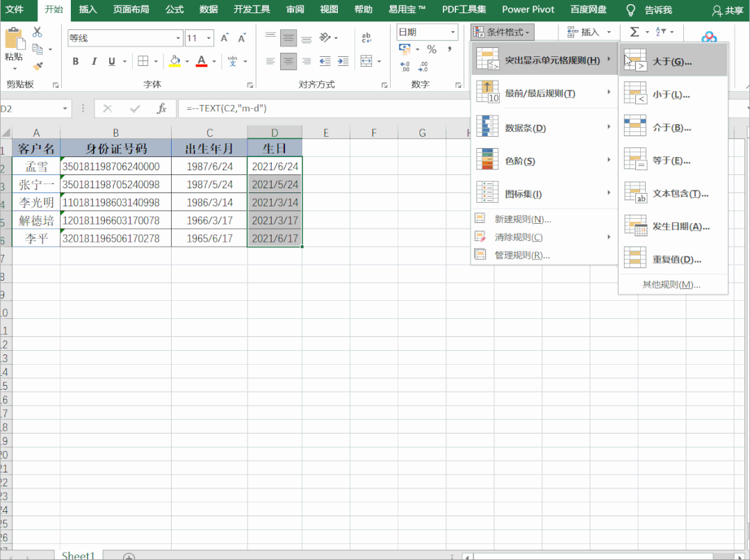Click the 共享 share button
750x560 pixels.
pos(728,10)
